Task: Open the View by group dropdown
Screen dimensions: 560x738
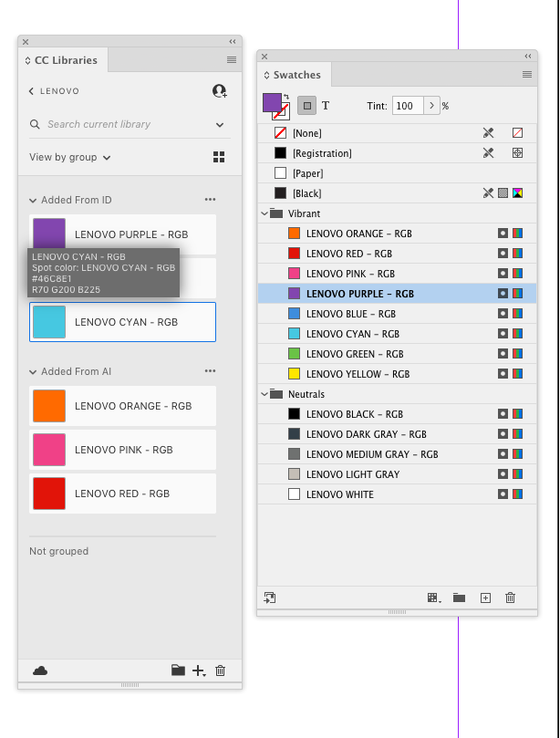Action: click(70, 157)
